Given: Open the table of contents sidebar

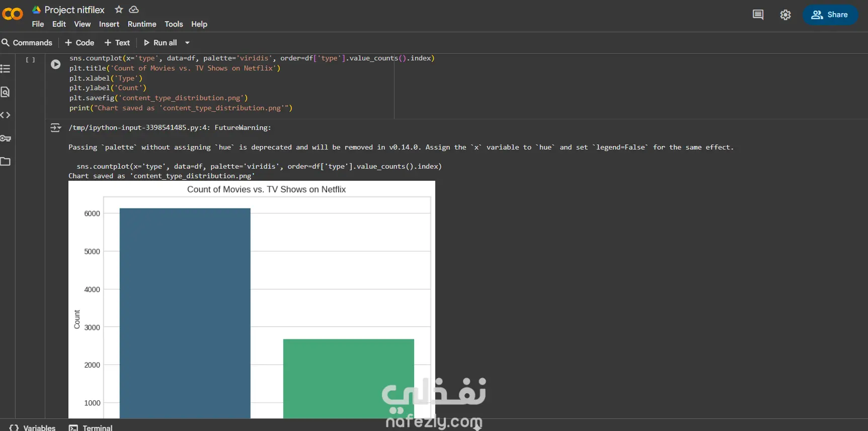Looking at the screenshot, I should 6,68.
